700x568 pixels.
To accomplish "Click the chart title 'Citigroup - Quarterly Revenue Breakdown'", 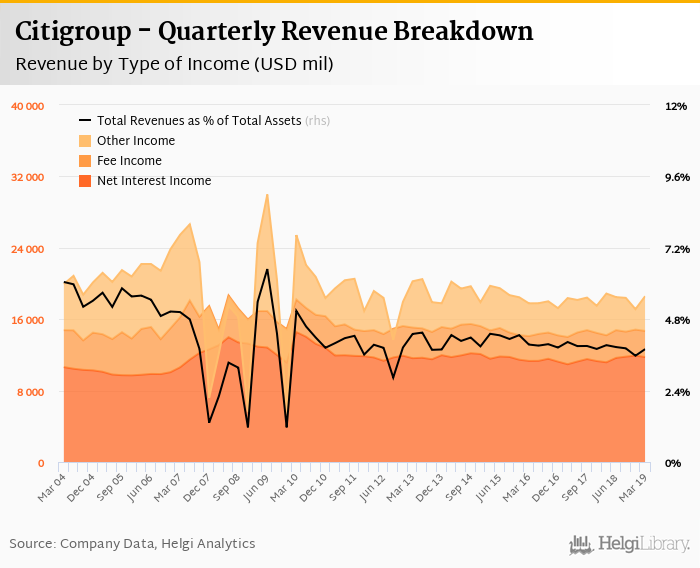I will coord(274,31).
